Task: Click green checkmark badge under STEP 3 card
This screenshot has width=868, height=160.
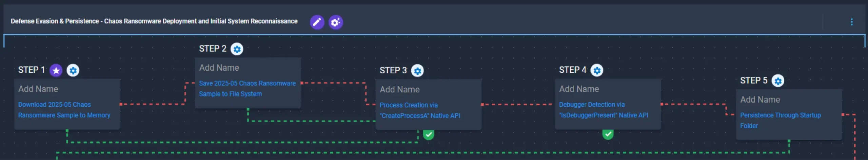Action: click(429, 135)
